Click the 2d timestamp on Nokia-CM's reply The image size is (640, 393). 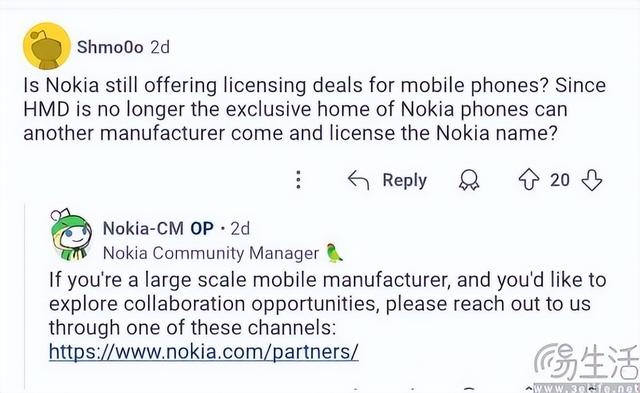[240, 228]
